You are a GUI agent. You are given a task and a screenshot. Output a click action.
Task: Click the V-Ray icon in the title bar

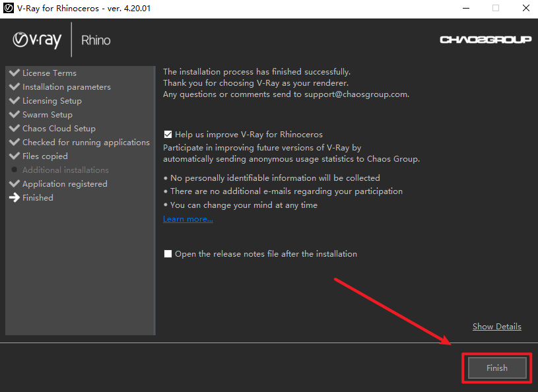[x=8, y=9]
